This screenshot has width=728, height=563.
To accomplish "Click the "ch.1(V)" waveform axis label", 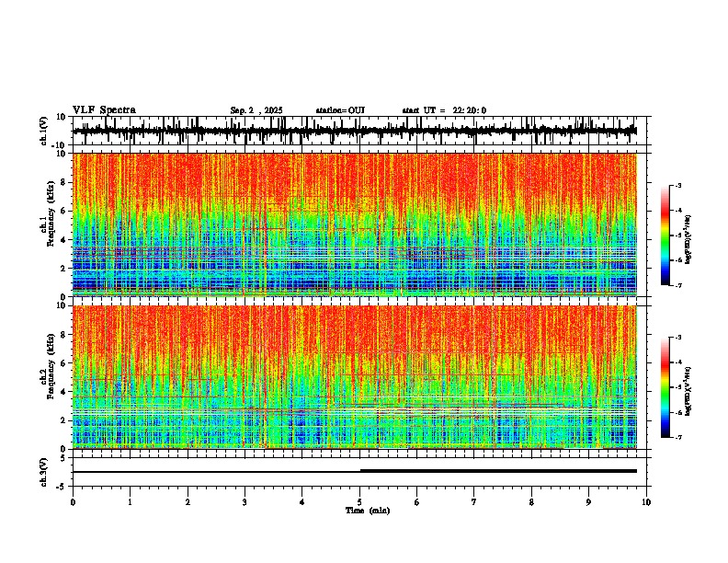I will click(44, 131).
